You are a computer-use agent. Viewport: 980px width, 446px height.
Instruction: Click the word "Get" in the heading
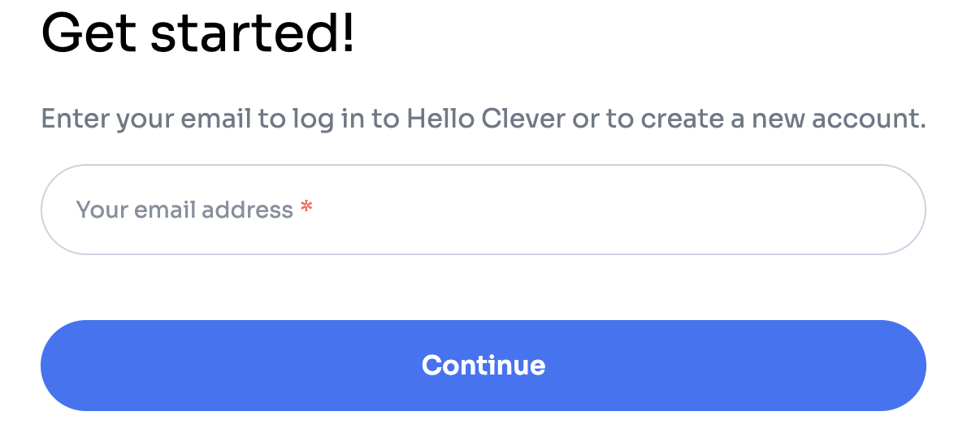89,34
